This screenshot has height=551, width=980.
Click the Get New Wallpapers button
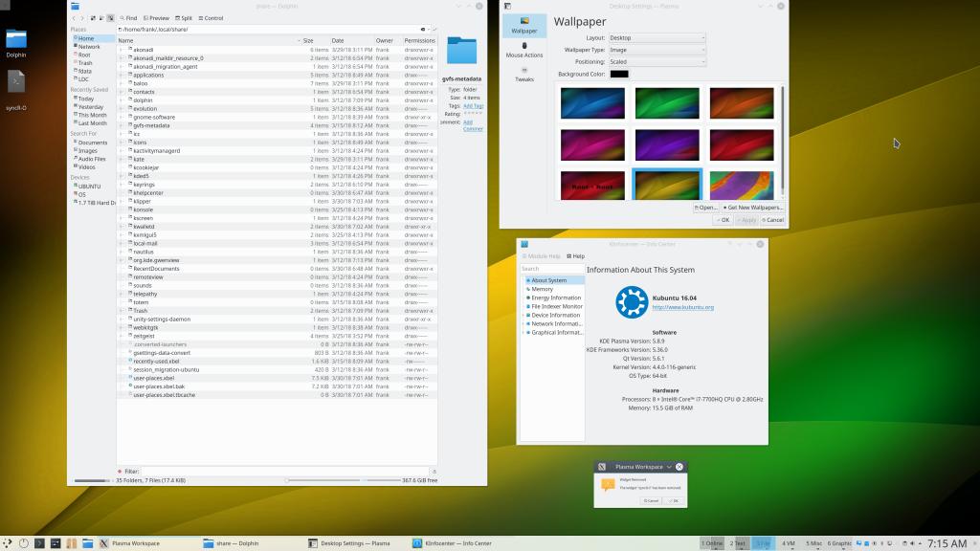pos(753,208)
